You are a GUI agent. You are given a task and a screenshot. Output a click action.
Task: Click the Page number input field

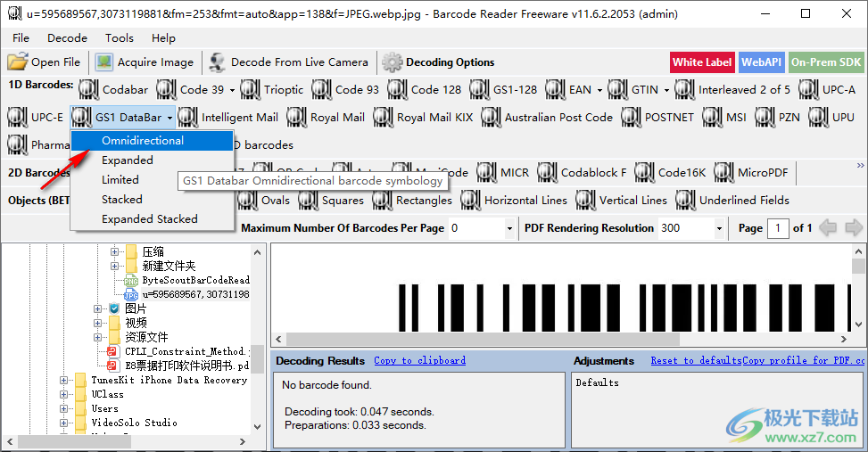tap(778, 228)
